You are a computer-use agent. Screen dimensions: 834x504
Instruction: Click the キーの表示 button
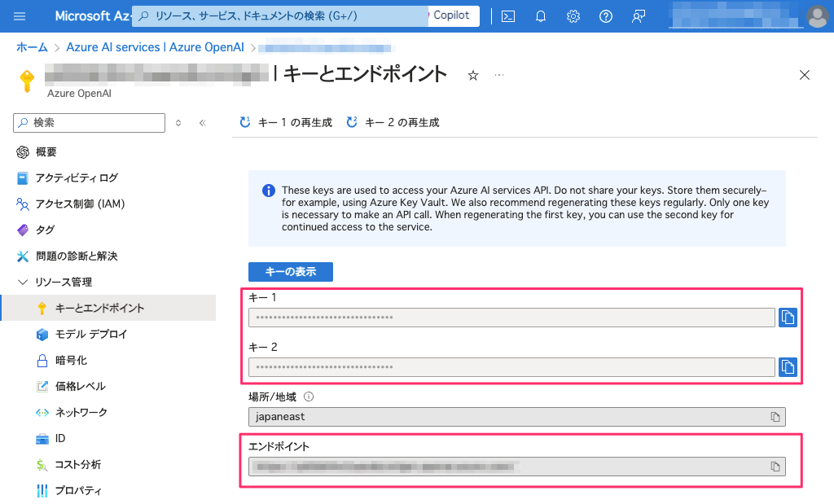(x=291, y=272)
